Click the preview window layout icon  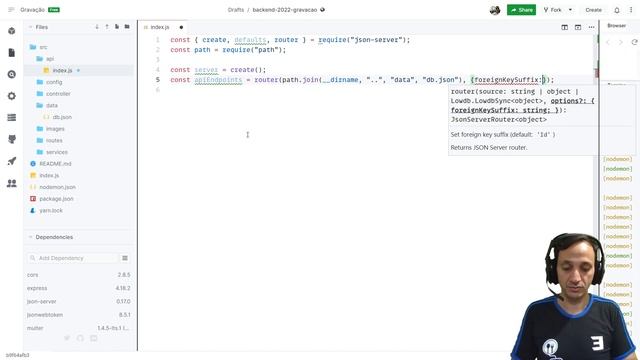point(578,27)
